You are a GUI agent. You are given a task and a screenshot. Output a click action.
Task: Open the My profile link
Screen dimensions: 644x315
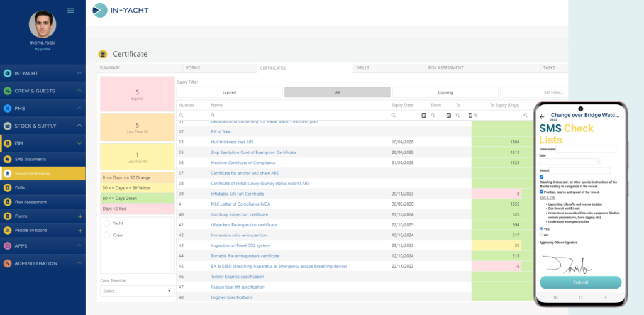click(42, 49)
